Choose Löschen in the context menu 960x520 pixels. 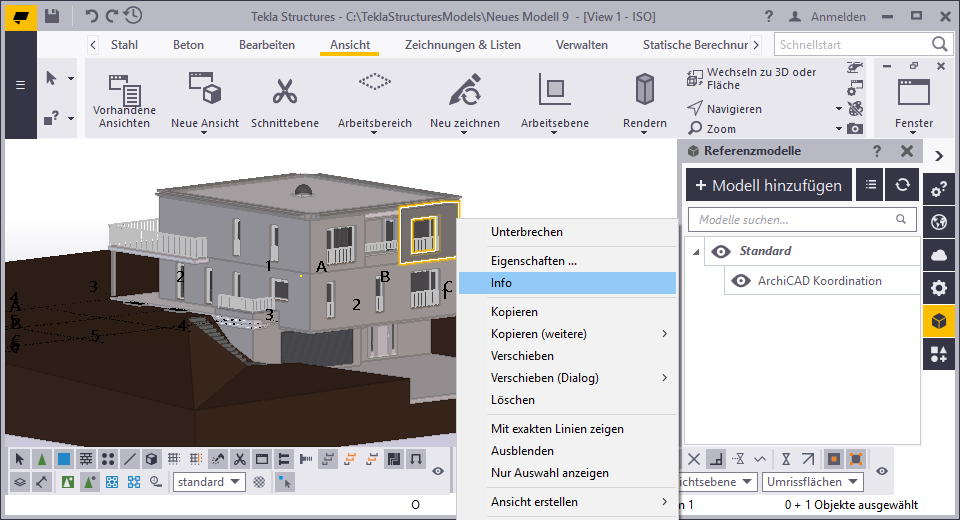pos(567,400)
